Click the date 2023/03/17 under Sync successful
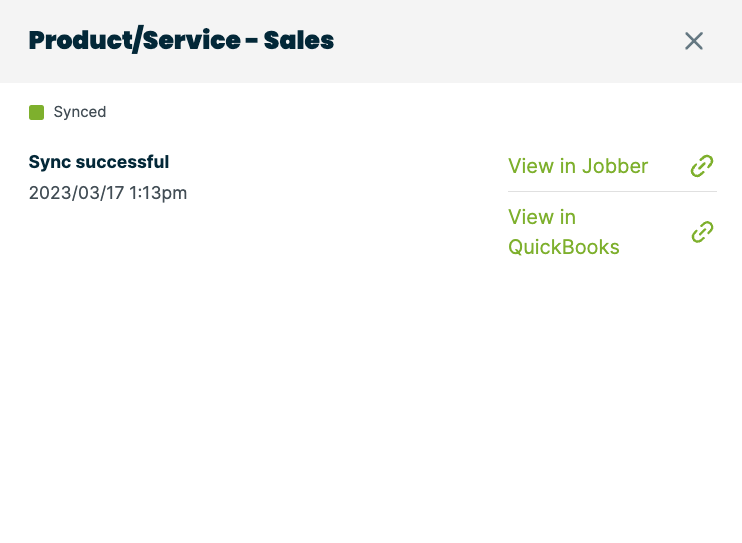The image size is (742, 543). click(76, 193)
